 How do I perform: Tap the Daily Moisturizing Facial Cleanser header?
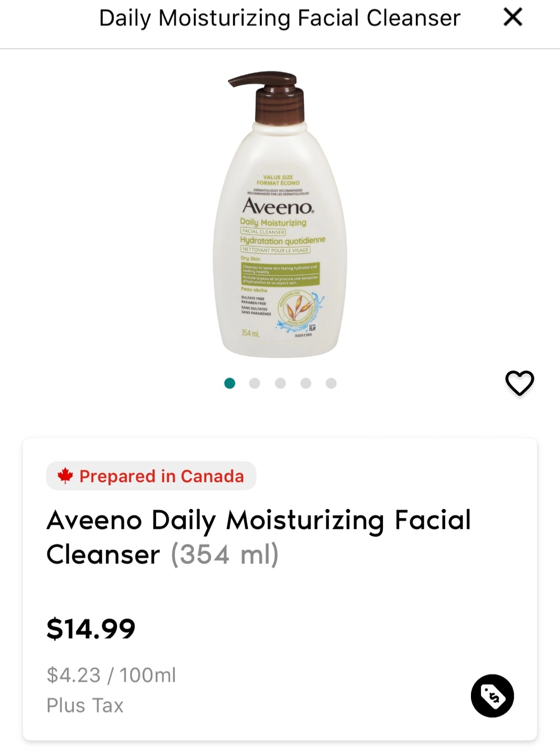pyautogui.click(x=280, y=18)
